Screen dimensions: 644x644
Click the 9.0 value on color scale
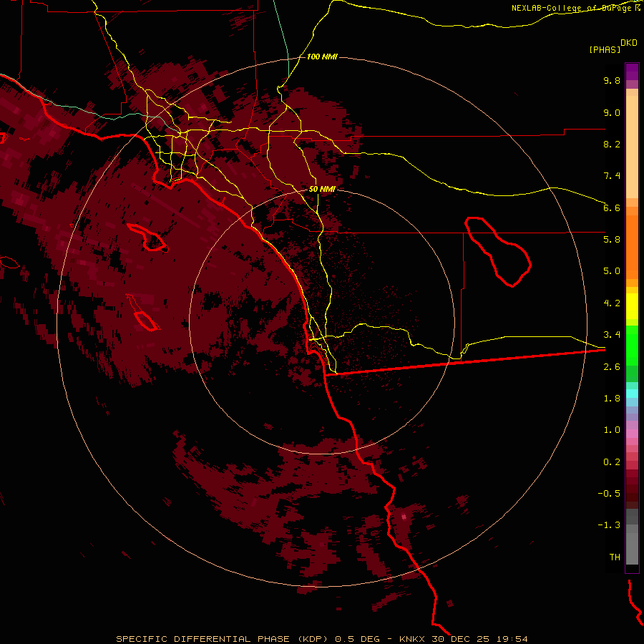[612, 112]
